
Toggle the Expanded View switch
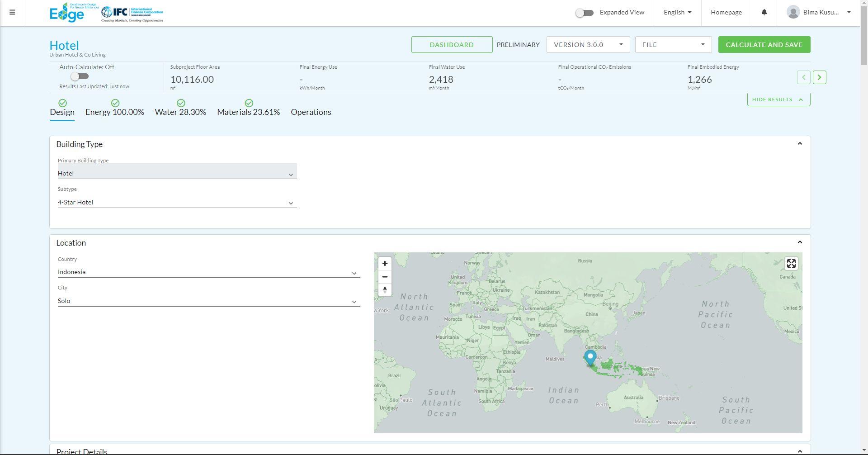point(584,13)
